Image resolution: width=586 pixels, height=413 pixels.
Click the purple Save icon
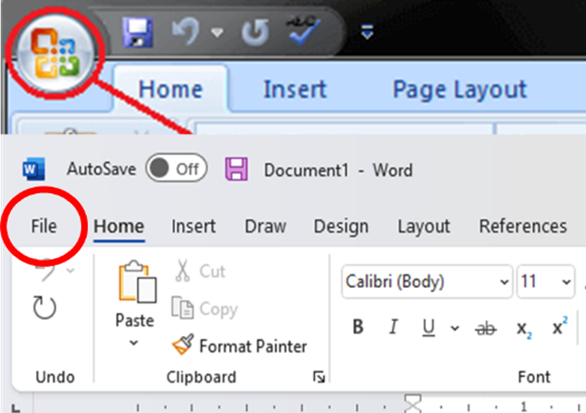237,169
